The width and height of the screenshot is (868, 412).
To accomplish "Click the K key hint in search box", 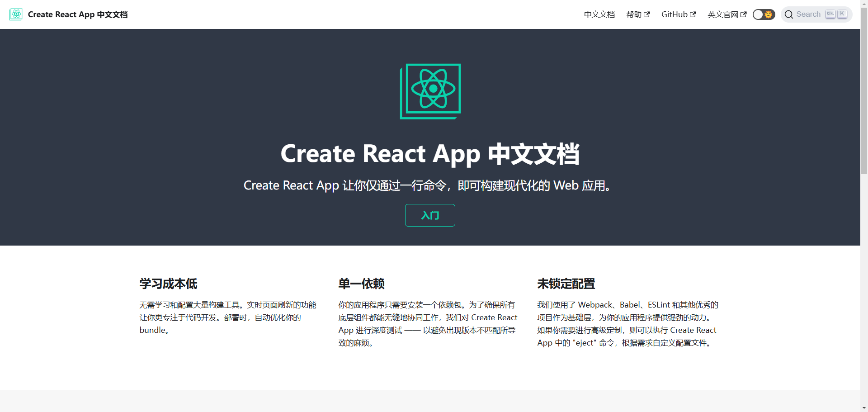I will point(842,14).
